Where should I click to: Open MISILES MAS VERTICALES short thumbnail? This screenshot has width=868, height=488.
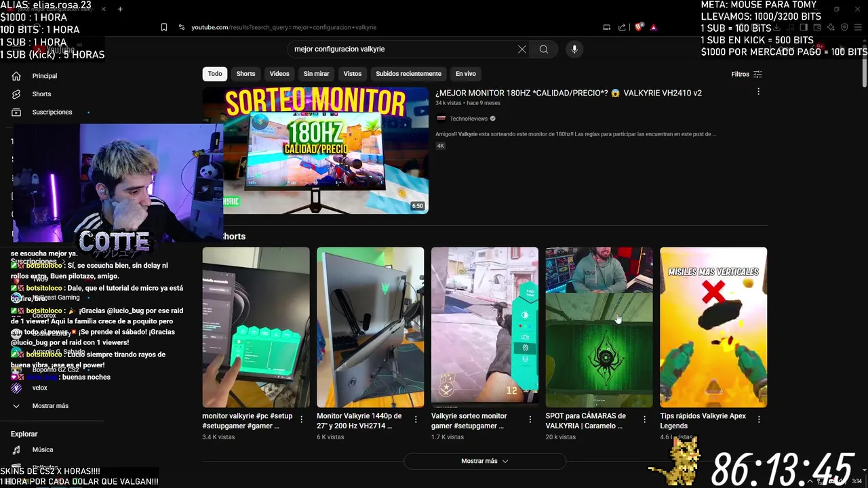click(x=713, y=327)
